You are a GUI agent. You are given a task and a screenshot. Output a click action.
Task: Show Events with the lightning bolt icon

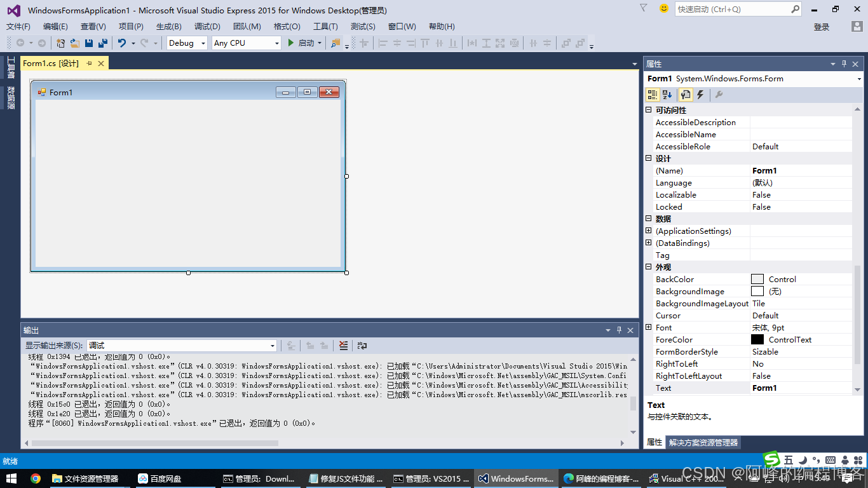pyautogui.click(x=700, y=95)
